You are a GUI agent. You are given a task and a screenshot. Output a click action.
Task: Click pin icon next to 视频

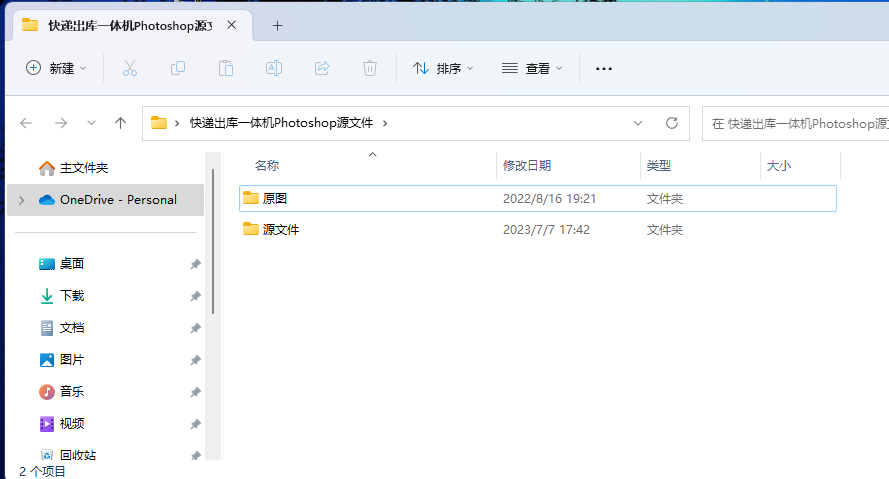tap(196, 424)
